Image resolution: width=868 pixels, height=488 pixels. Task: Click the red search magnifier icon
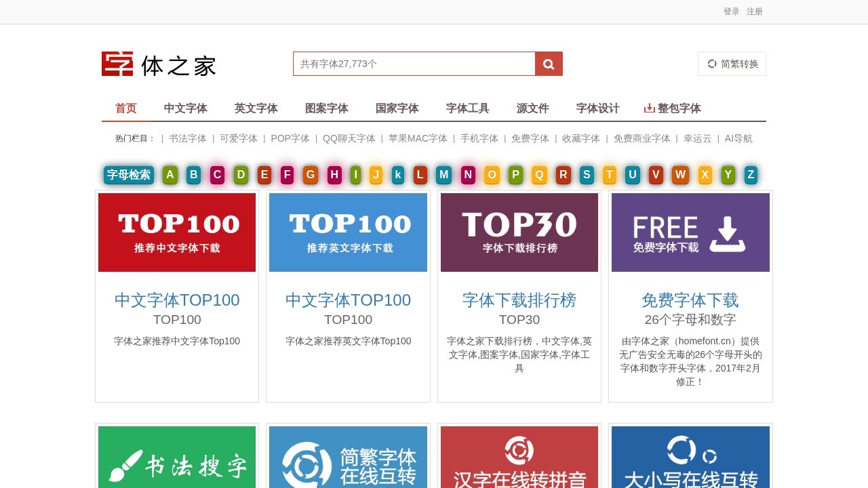pos(548,64)
